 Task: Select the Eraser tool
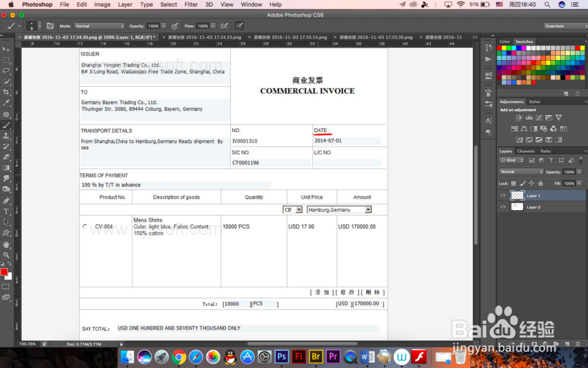click(6, 157)
